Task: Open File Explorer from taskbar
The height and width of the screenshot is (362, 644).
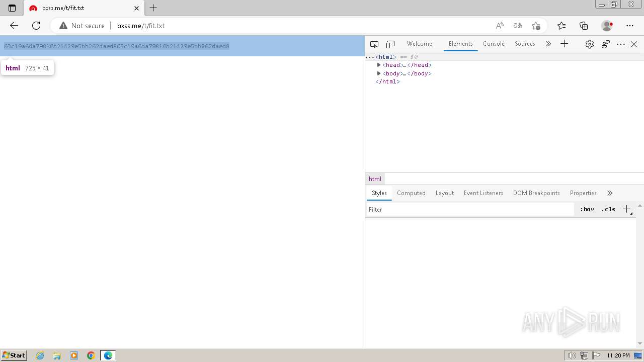Action: (x=57, y=355)
